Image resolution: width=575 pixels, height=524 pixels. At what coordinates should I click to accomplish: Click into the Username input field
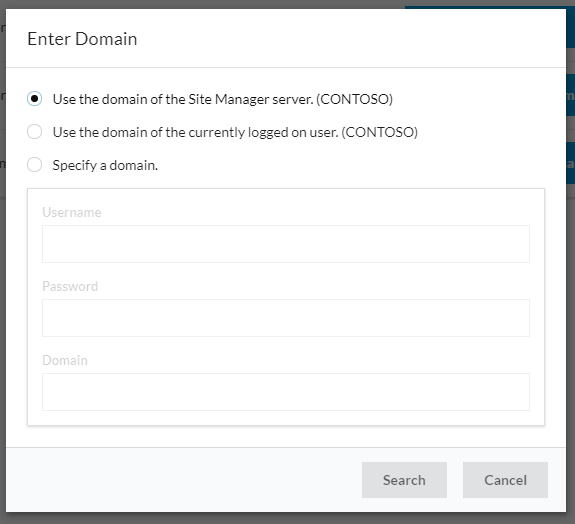[286, 244]
